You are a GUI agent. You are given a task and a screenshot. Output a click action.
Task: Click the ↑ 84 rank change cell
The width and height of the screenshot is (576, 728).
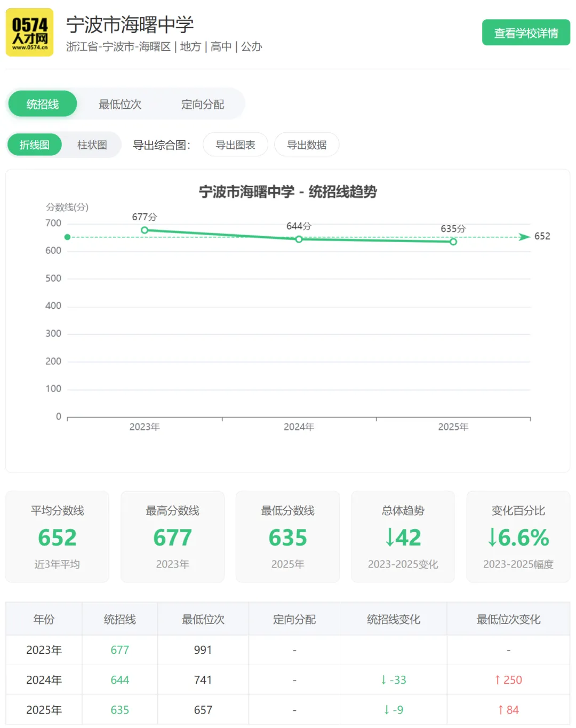click(x=508, y=710)
